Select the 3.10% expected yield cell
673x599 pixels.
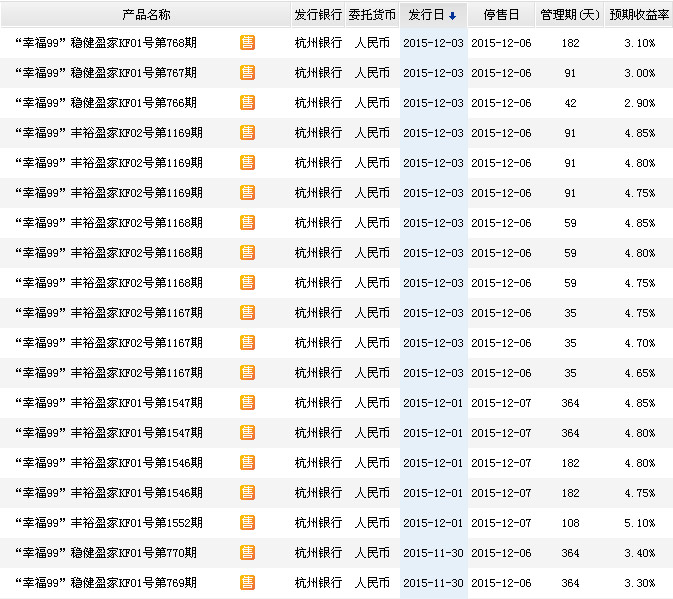click(640, 43)
